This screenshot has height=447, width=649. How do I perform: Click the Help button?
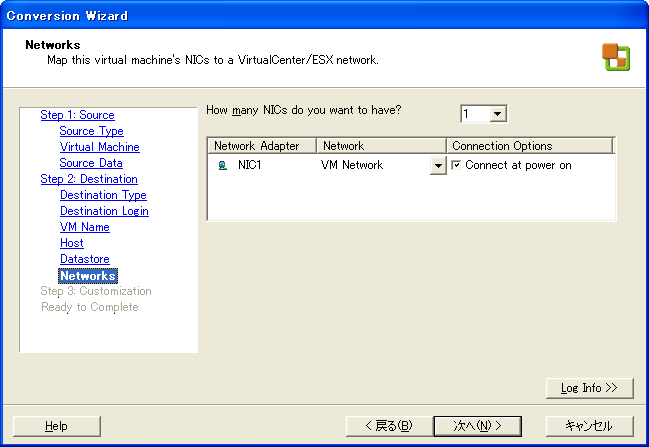pos(57,426)
